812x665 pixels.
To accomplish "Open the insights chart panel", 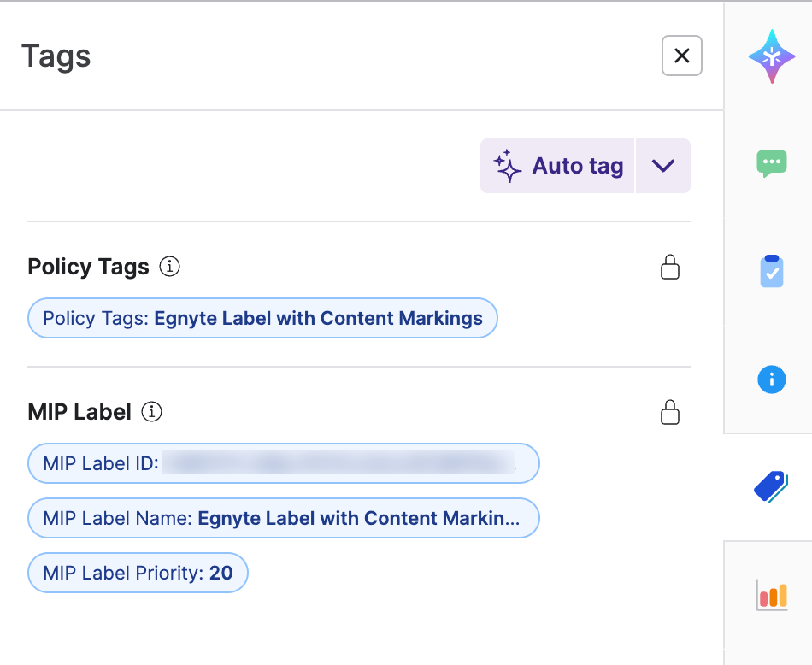I will point(770,596).
